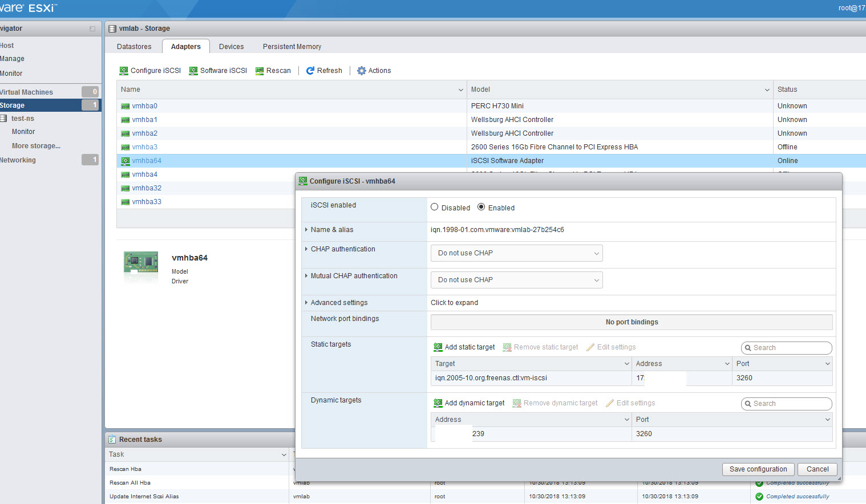Click the Save configuration button

[758, 469]
